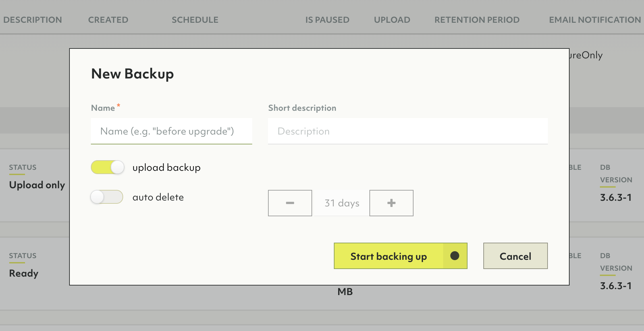Viewport: 644px width, 331px height.
Task: Click the minus icon to decrease retention days
Action: click(x=290, y=203)
